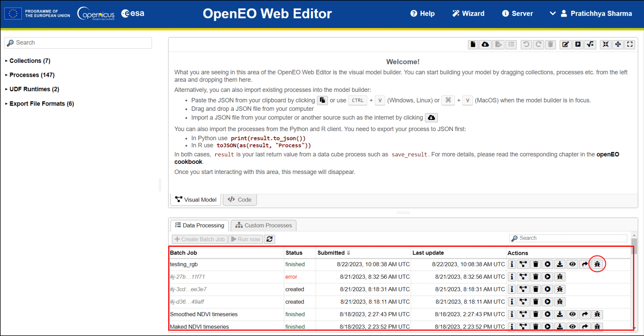The image size is (644, 336).
Task: Click the new script file icon
Action: 473,44
